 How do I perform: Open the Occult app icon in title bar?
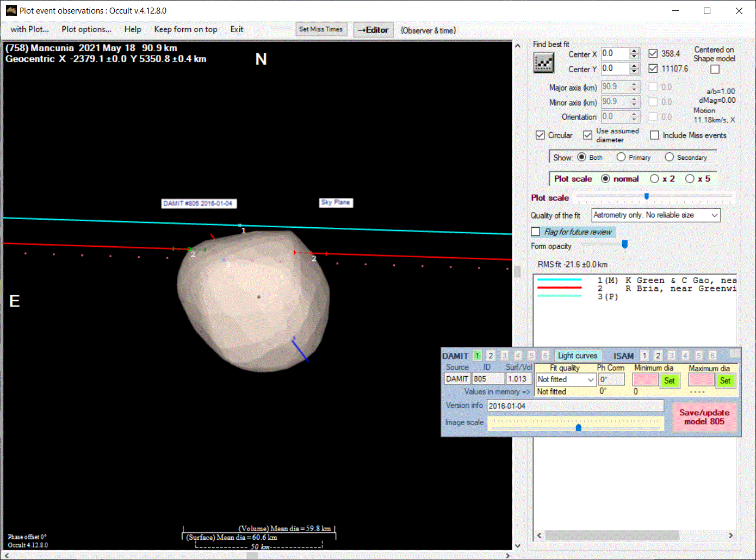11,10
